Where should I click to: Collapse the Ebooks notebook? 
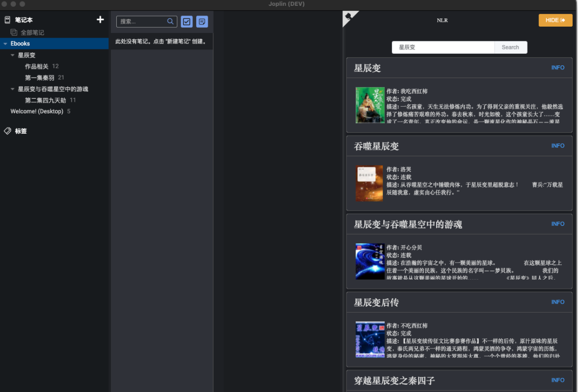[5, 44]
